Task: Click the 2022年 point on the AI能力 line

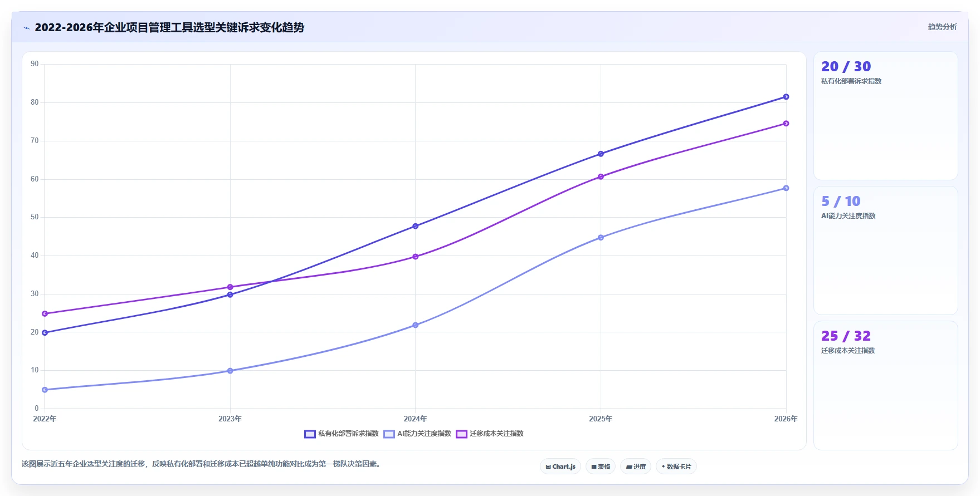Action: pyautogui.click(x=45, y=390)
